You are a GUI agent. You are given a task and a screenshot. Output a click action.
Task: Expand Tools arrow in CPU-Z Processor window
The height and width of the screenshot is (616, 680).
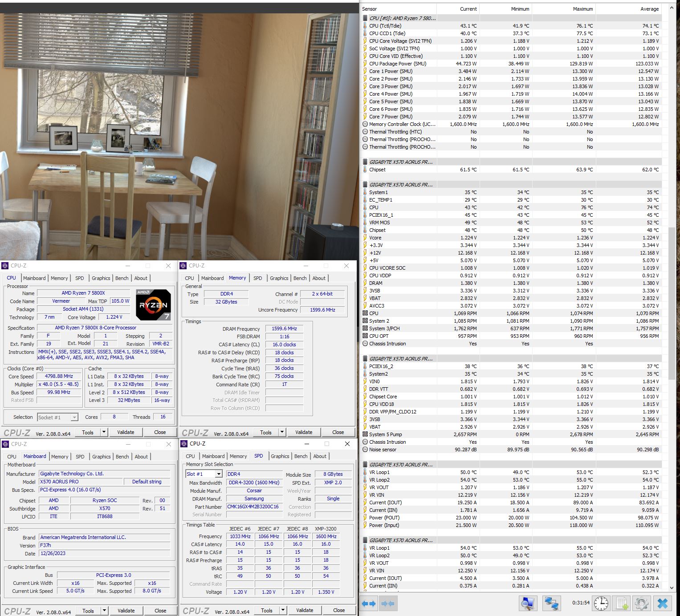click(104, 432)
